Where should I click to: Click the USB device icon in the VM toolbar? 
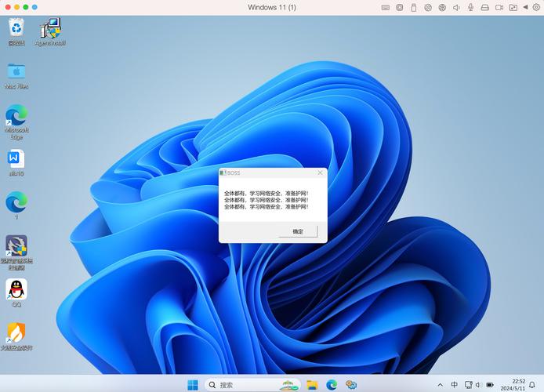tap(414, 7)
